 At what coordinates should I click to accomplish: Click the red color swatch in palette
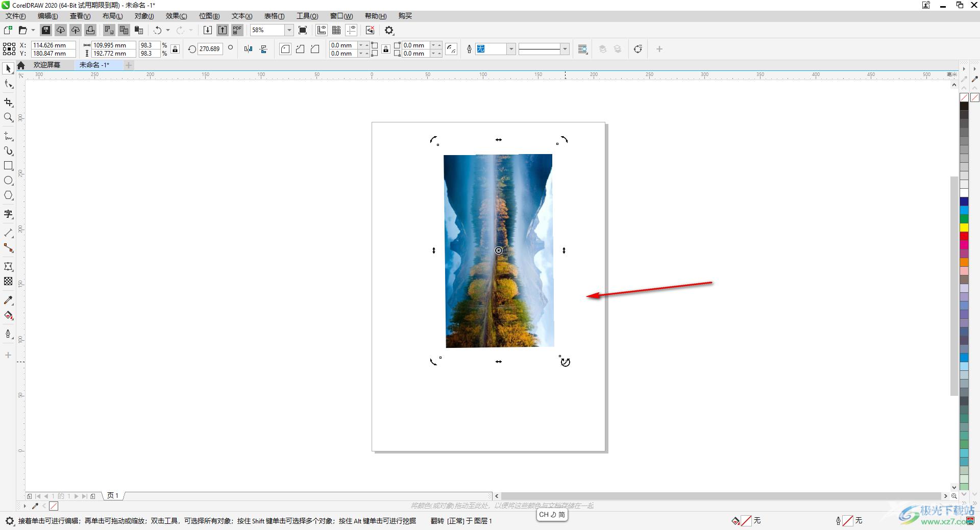point(964,236)
